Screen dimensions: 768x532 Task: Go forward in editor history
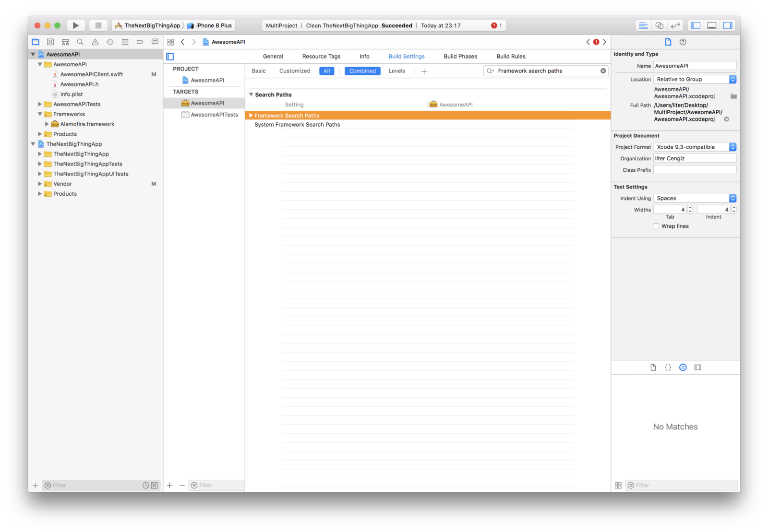193,42
